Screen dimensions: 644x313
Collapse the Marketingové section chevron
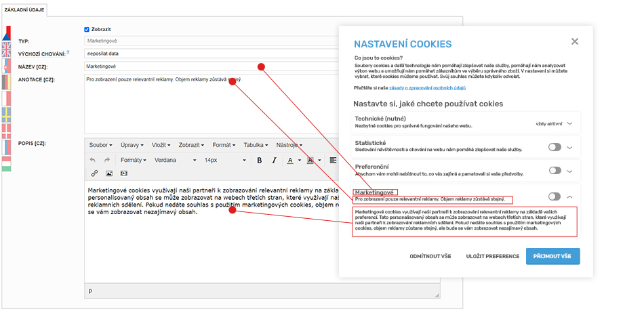point(569,197)
